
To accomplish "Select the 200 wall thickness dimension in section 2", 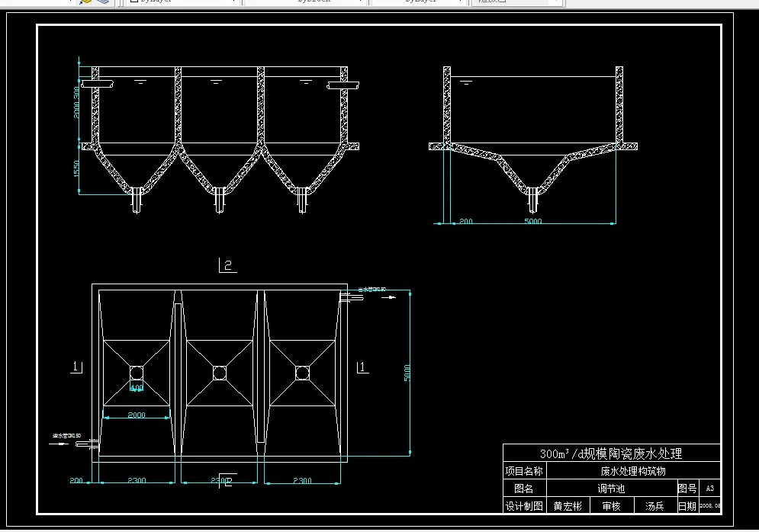I will [465, 221].
